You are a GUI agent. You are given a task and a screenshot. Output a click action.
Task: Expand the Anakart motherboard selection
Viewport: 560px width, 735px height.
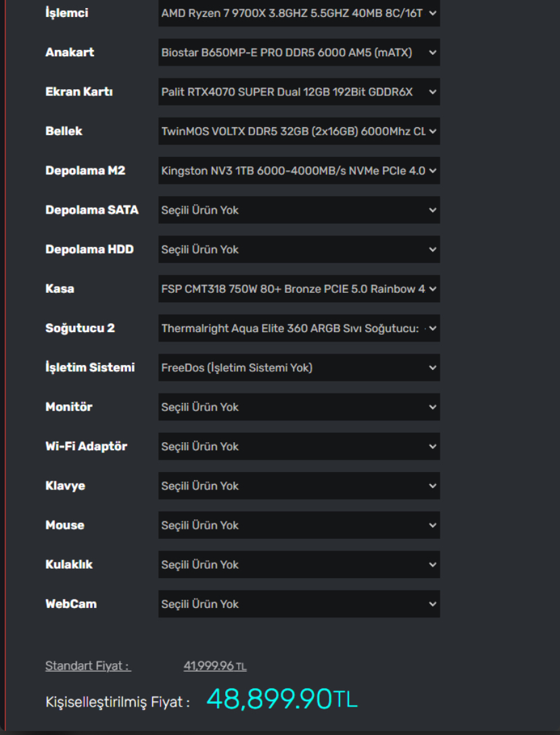pos(299,52)
